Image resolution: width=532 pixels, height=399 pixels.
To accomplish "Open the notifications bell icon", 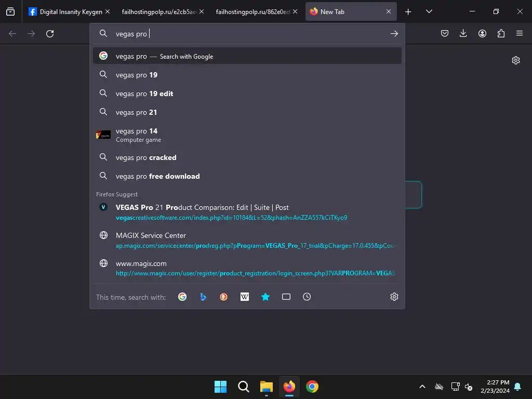I will (x=518, y=387).
